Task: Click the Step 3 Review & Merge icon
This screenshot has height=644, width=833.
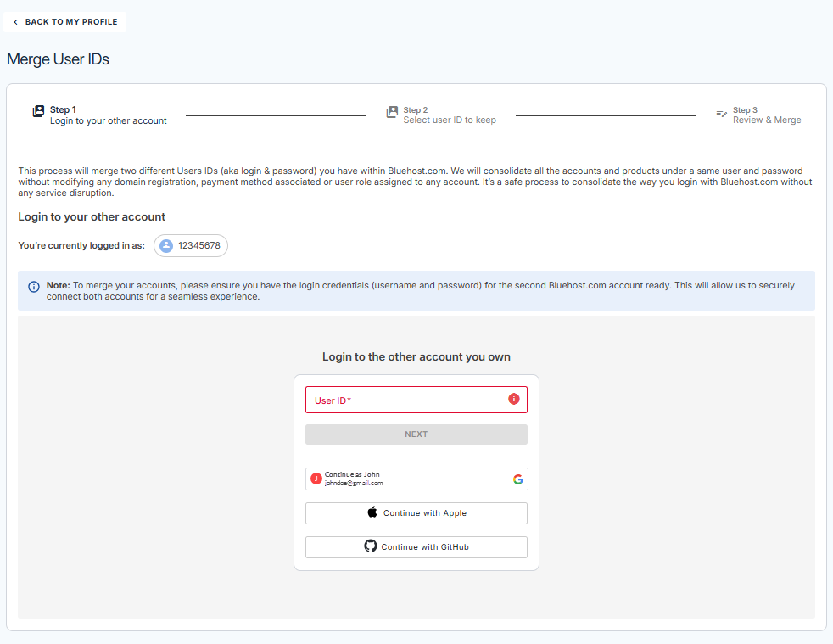Action: (720, 111)
